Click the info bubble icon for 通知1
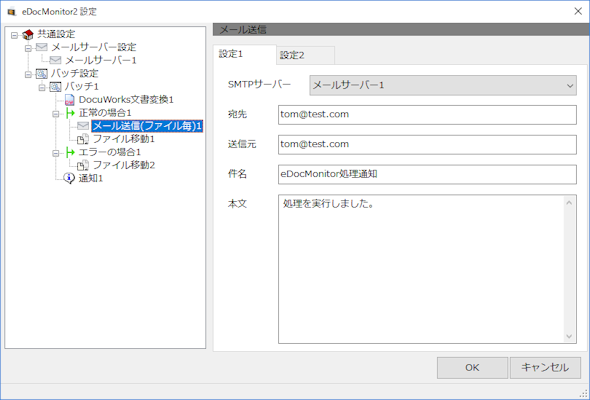This screenshot has width=590, height=400. click(69, 178)
